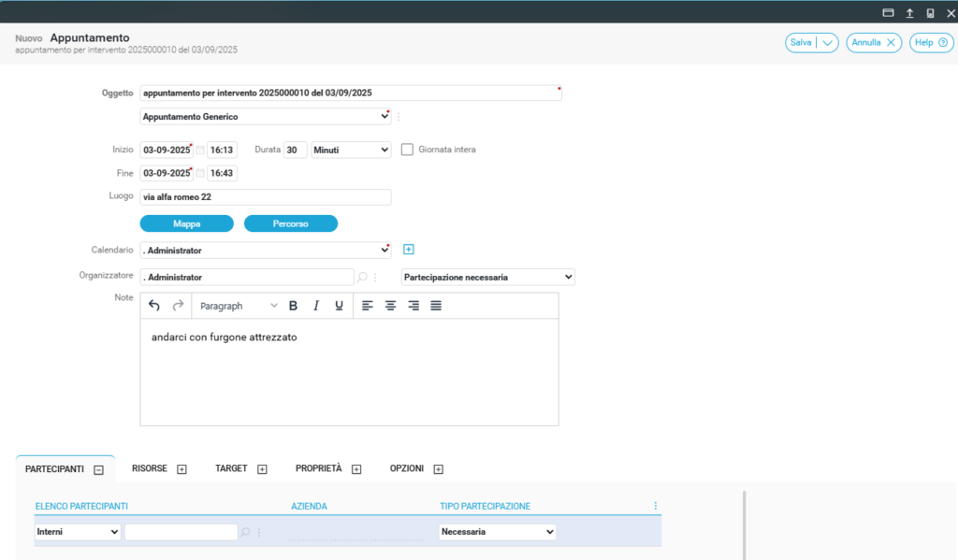958x560 pixels.
Task: Click the Mappa button
Action: (x=186, y=223)
